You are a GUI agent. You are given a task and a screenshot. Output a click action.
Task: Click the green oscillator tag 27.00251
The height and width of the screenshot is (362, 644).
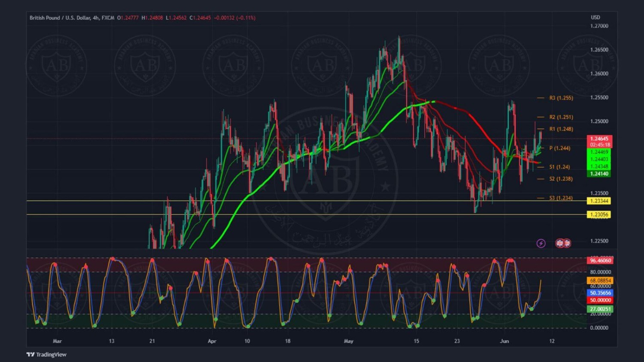600,309
